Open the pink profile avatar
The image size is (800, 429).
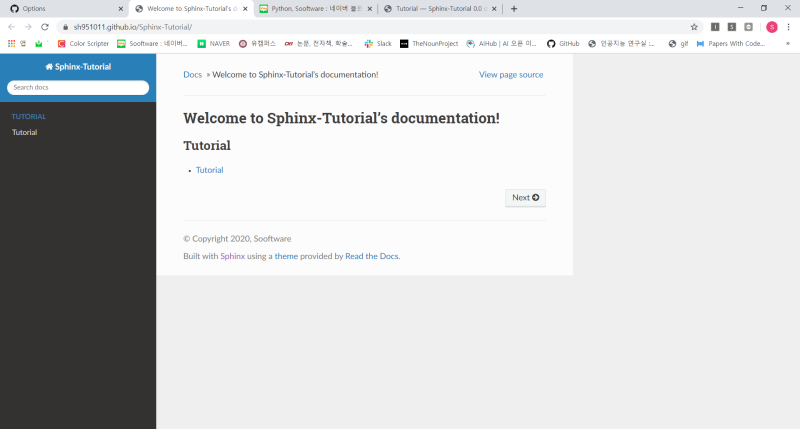pyautogui.click(x=771, y=27)
